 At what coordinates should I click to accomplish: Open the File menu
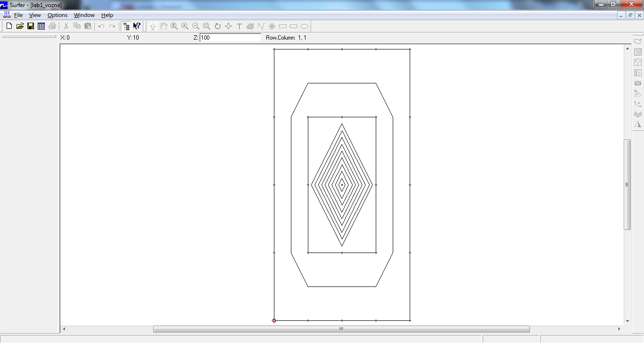[18, 15]
